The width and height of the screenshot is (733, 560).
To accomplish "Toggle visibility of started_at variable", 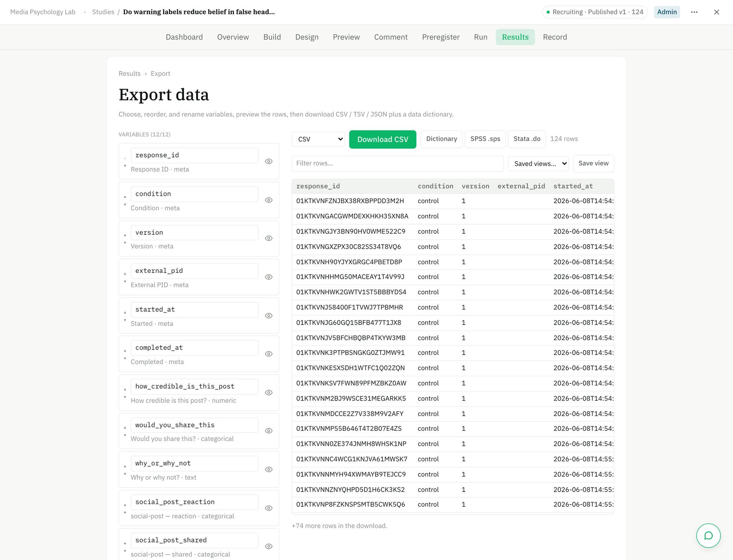I will (269, 316).
